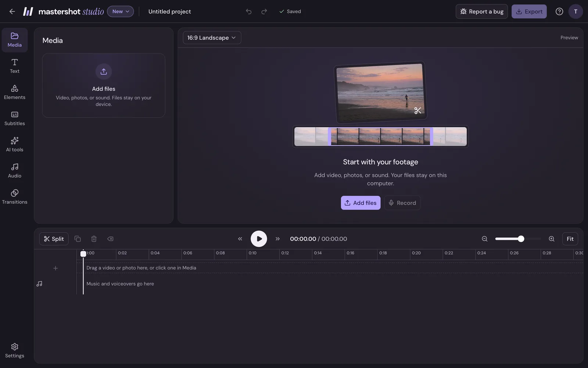Click the ripple delete icon
The height and width of the screenshot is (368, 588).
(110, 239)
